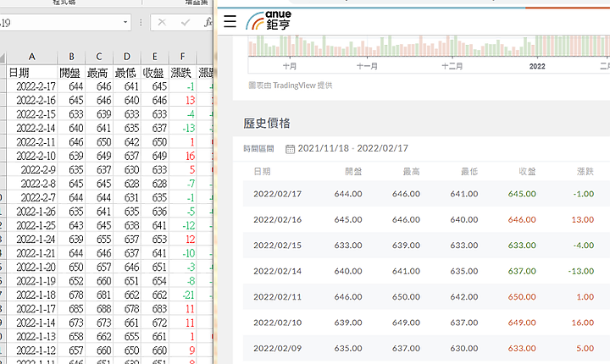Viewport: 610px width, 364px height.
Task: Click the 十月 label on the chart axis
Action: 290,66
